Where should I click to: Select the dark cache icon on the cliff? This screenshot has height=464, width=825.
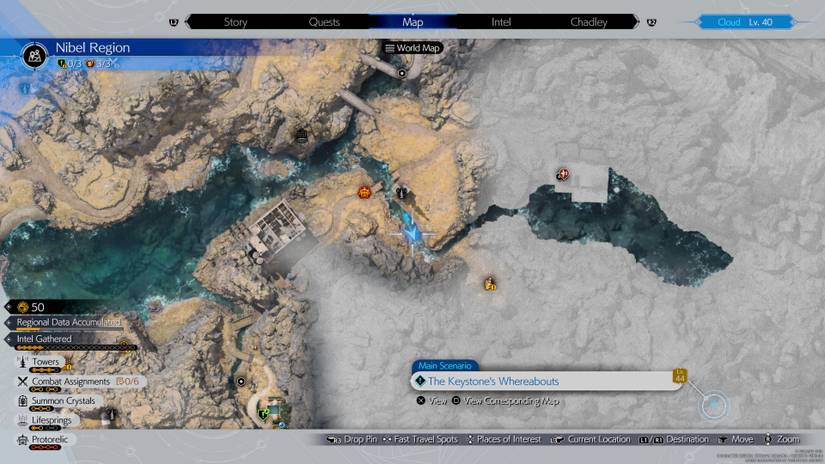pos(301,136)
